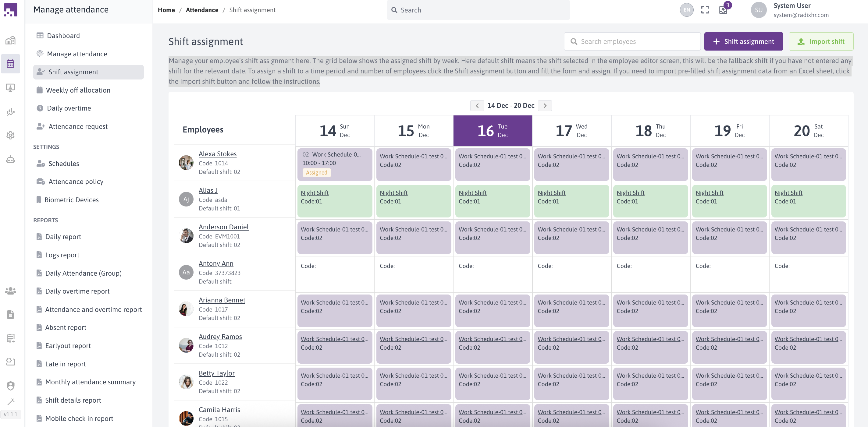This screenshot has height=427, width=868.
Task: Click the building home icon in left rail
Action: click(10, 41)
